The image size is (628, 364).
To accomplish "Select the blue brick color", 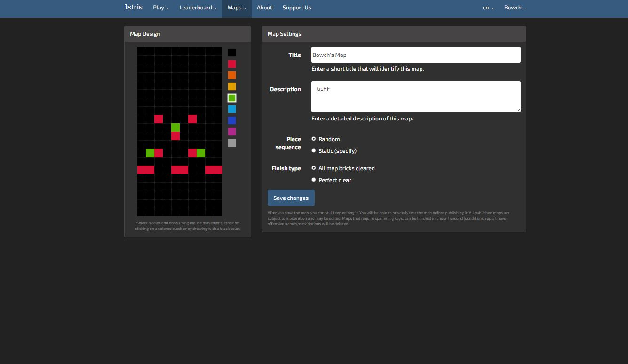I will [232, 120].
